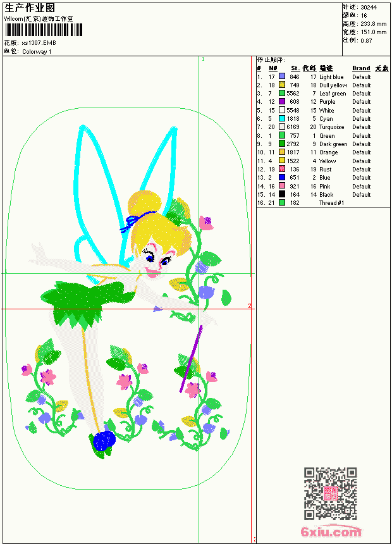Choose the Purple color swatch

pyautogui.click(x=282, y=101)
